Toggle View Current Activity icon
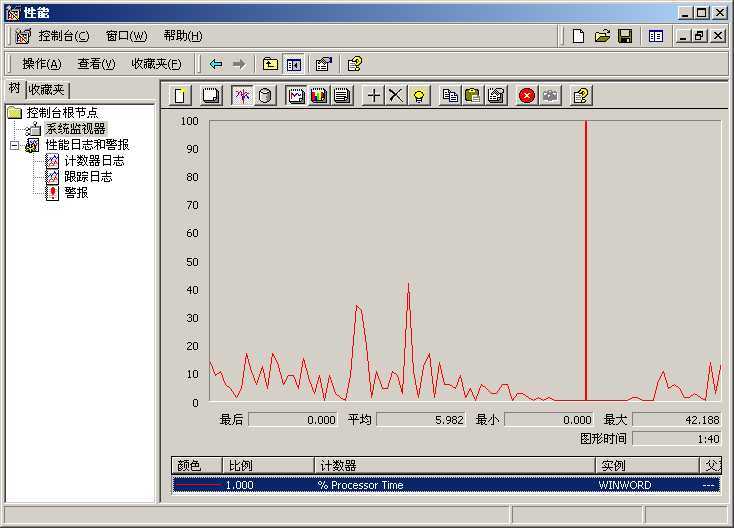The height and width of the screenshot is (528, 734). (x=242, y=96)
